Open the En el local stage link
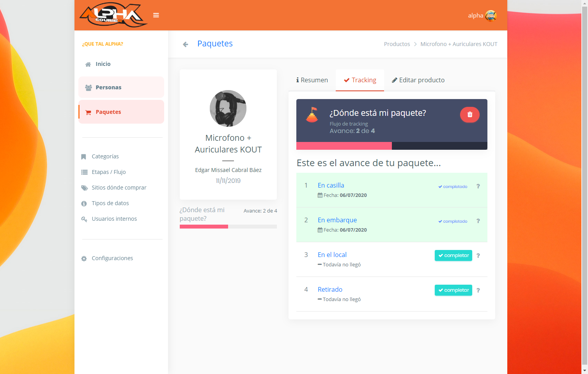The height and width of the screenshot is (374, 588). click(x=332, y=255)
